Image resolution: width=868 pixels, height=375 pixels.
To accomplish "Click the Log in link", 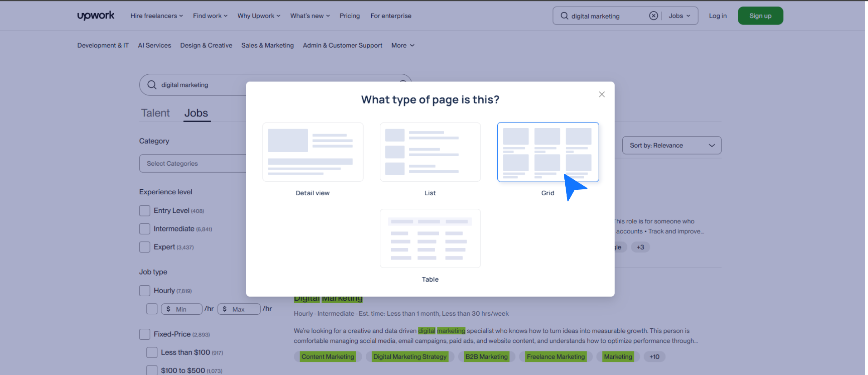I will (718, 16).
